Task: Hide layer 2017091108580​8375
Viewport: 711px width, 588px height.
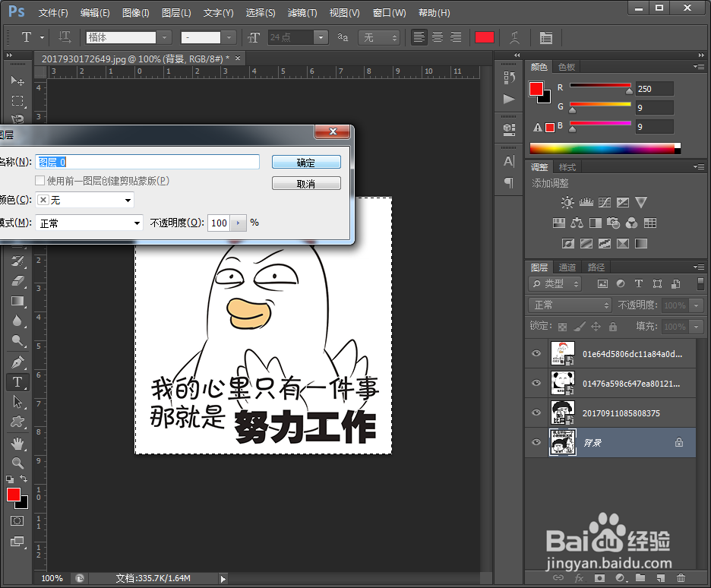Action: coord(536,413)
